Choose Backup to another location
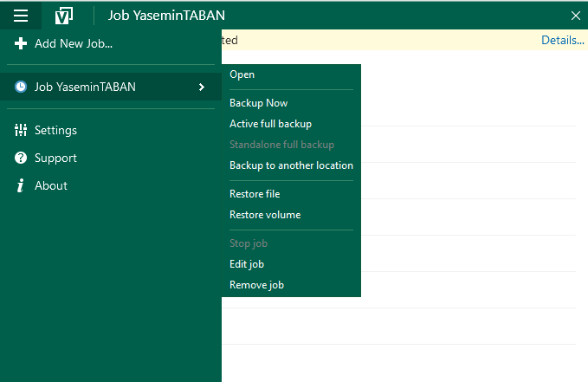588x382 pixels. [291, 165]
